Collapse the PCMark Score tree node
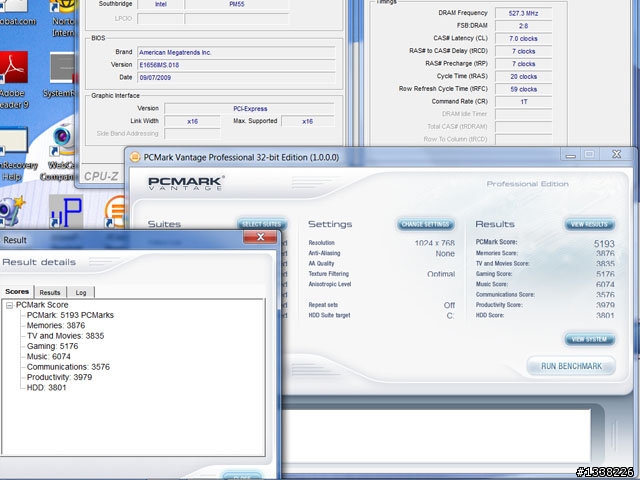Image resolution: width=640 pixels, height=480 pixels. [x=10, y=305]
